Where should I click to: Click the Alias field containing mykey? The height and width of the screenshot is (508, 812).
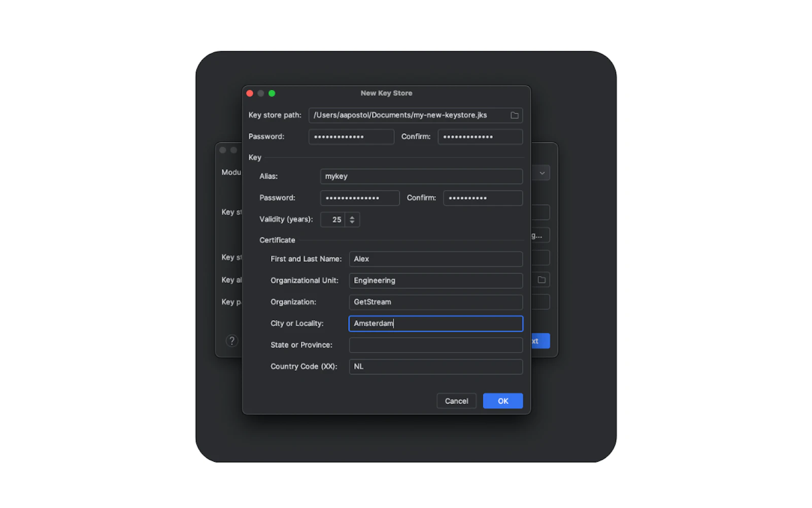pyautogui.click(x=421, y=176)
